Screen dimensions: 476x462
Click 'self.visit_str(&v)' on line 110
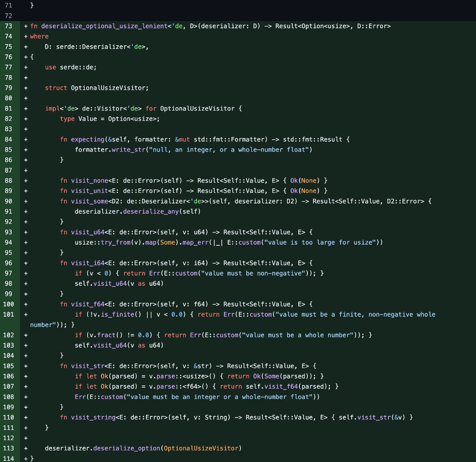(x=372, y=418)
